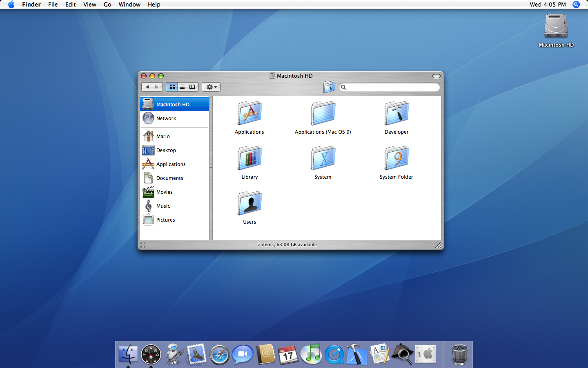Select the Developer folder icon
The width and height of the screenshot is (588, 368).
click(396, 113)
